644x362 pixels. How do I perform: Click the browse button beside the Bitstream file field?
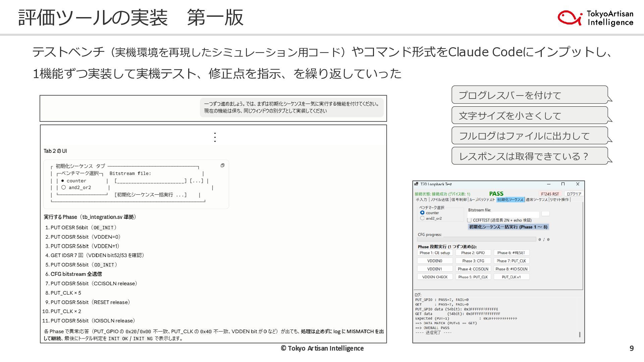546,214
